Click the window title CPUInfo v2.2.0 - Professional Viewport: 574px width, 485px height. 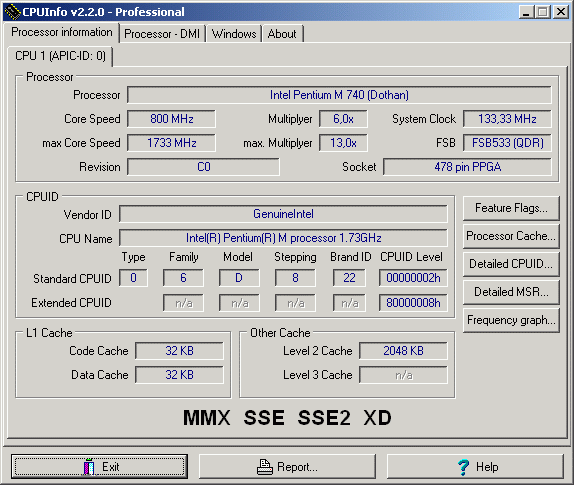[103, 12]
